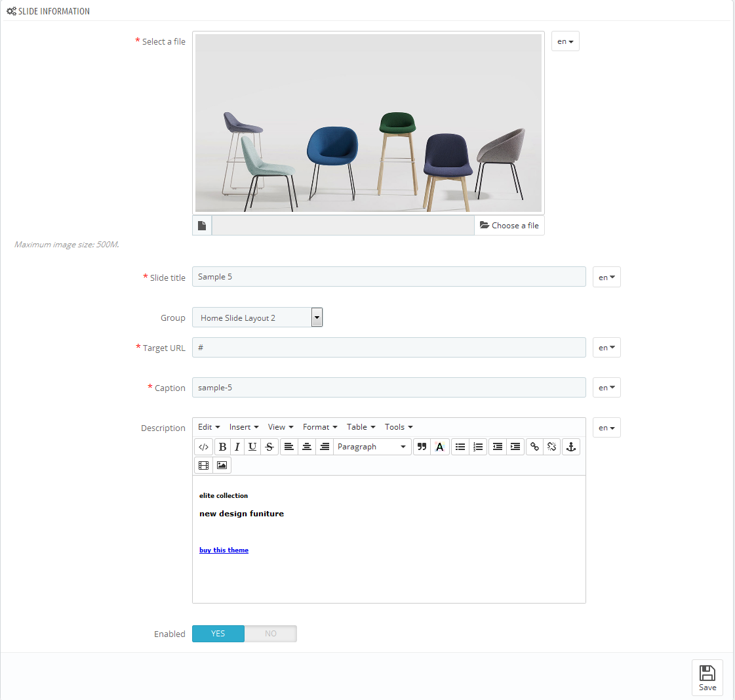The image size is (735, 700).
Task: Toggle strikethrough formatting in description editor
Action: (269, 447)
